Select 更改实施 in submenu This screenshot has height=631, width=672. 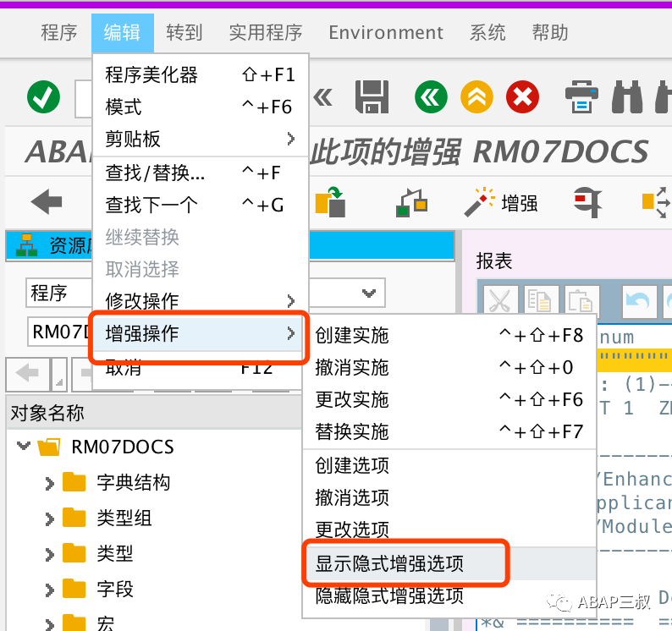(x=449, y=400)
